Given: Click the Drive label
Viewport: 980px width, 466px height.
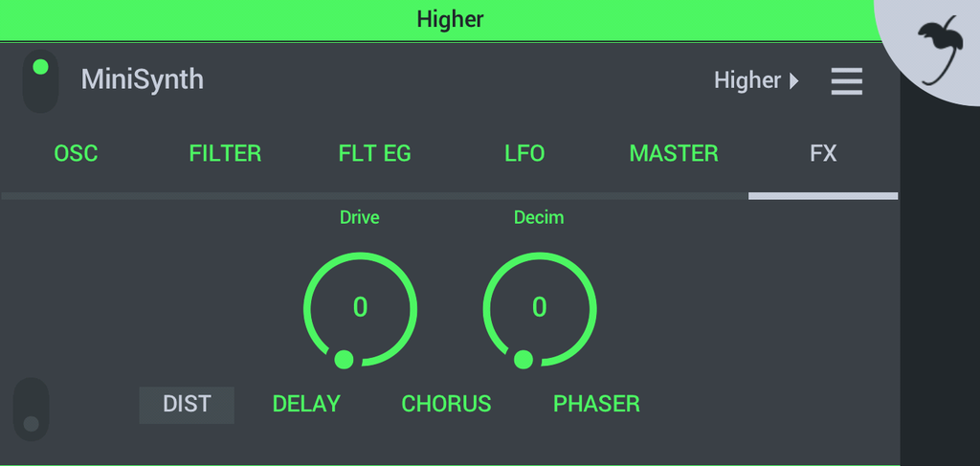Looking at the screenshot, I should [360, 217].
